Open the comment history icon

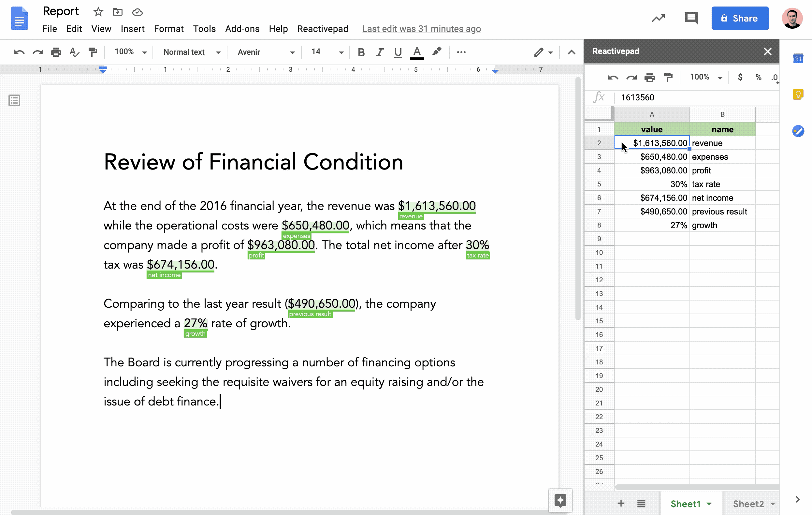click(x=691, y=18)
